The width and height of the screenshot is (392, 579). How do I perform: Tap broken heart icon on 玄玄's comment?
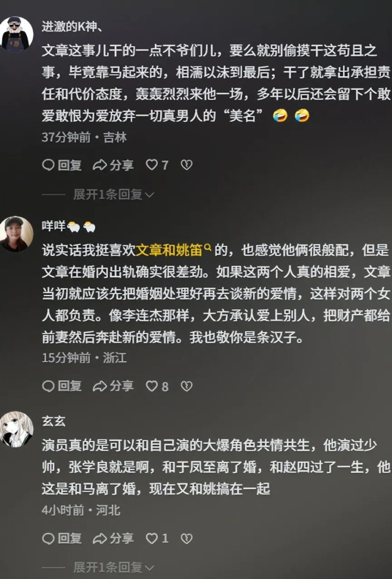tap(186, 538)
